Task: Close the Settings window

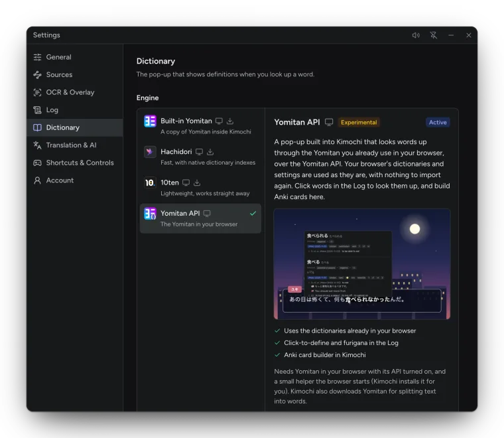Action: (x=469, y=35)
